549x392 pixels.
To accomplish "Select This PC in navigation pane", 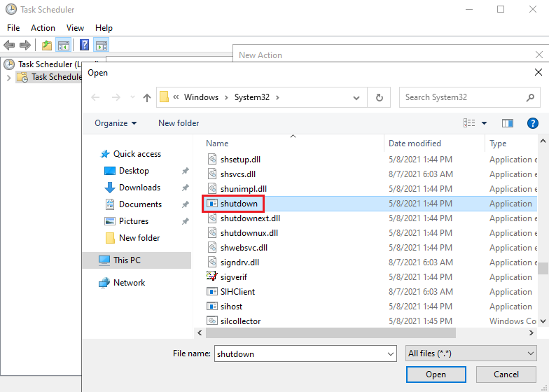I will [127, 260].
